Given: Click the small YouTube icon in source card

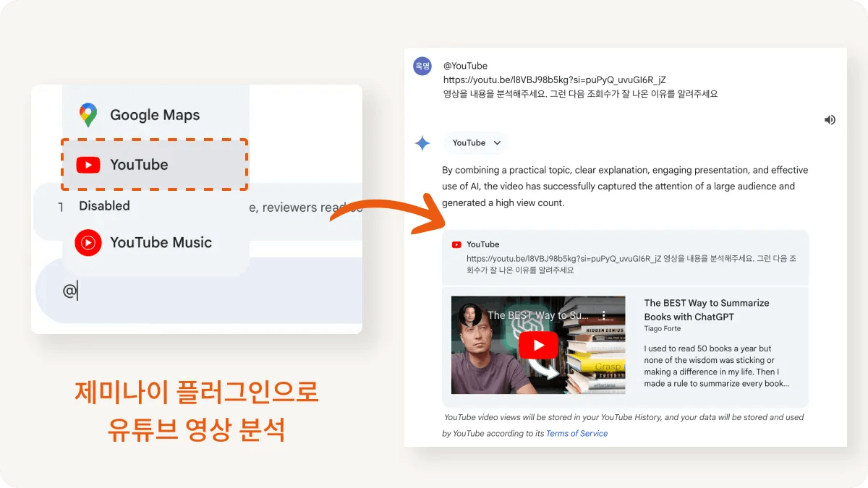Looking at the screenshot, I should coord(456,245).
